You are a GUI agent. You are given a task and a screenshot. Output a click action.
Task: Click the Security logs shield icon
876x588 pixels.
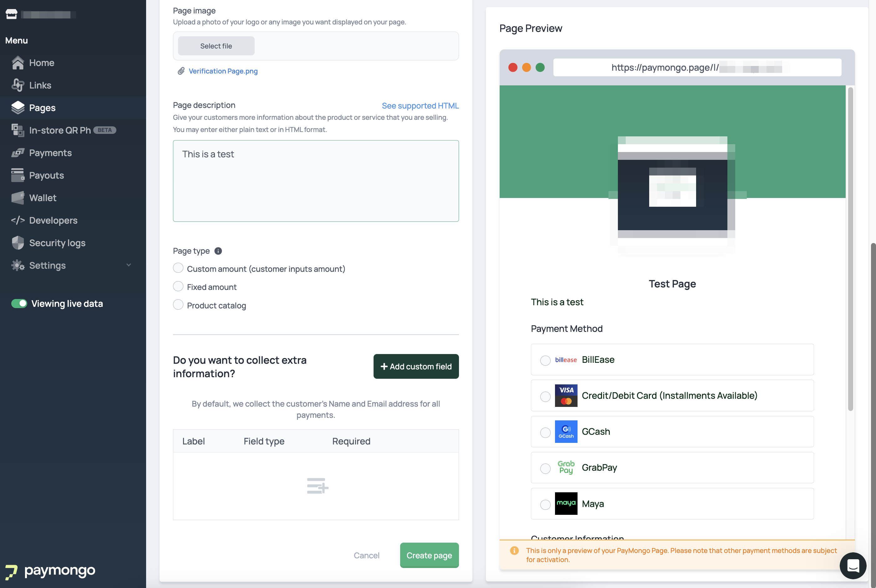(18, 243)
